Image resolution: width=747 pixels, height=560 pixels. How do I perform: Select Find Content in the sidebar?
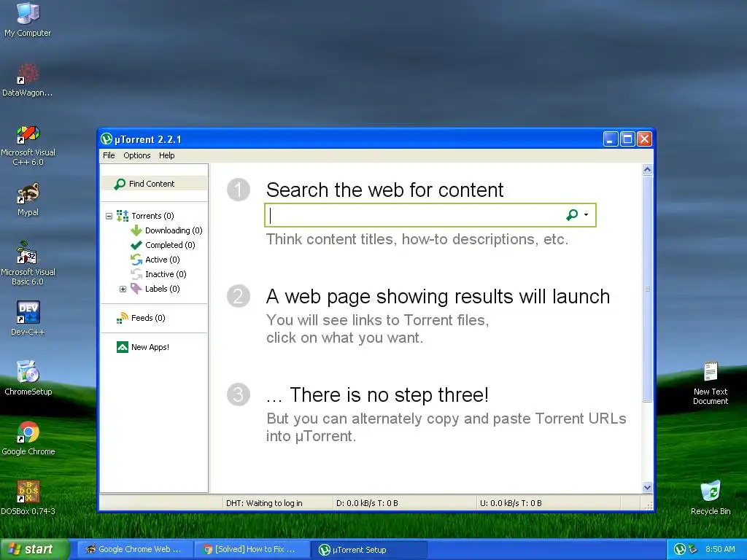pyautogui.click(x=154, y=183)
